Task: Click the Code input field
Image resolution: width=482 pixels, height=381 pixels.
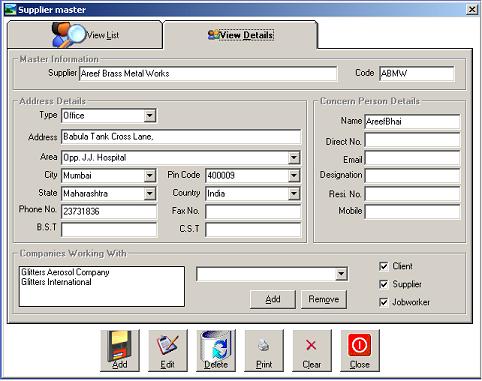Action: (x=417, y=73)
